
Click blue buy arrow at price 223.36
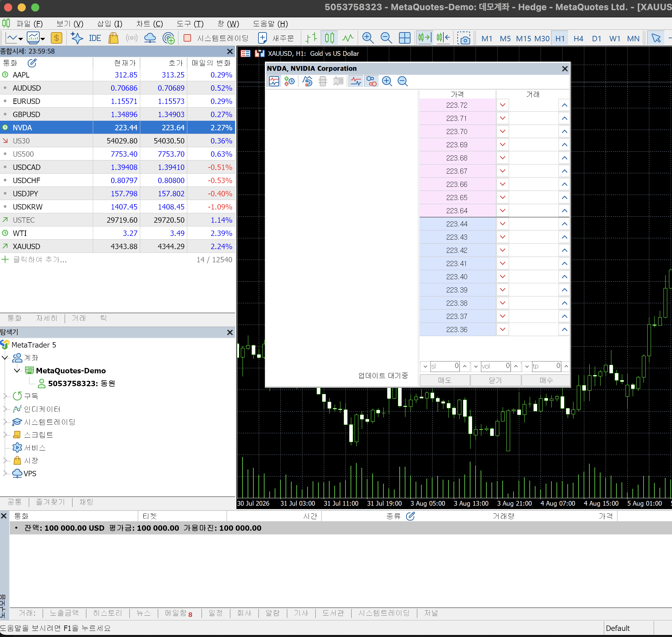coord(564,330)
